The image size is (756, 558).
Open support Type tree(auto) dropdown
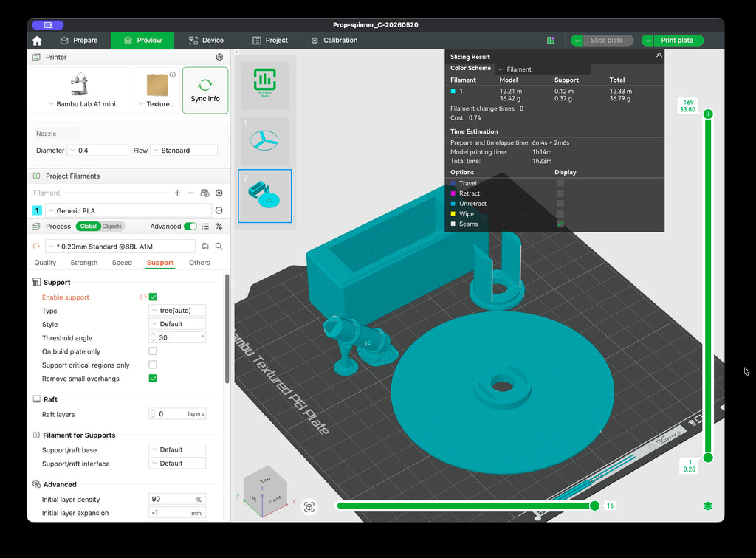(177, 310)
